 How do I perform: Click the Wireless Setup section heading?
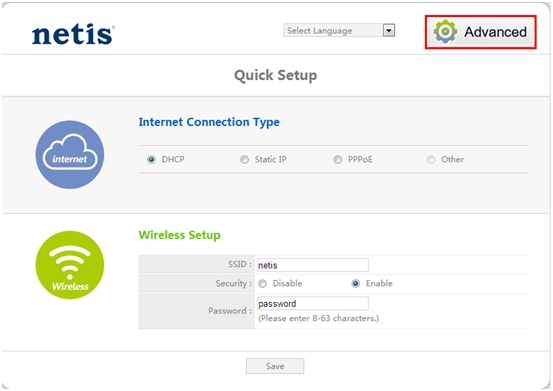click(180, 235)
